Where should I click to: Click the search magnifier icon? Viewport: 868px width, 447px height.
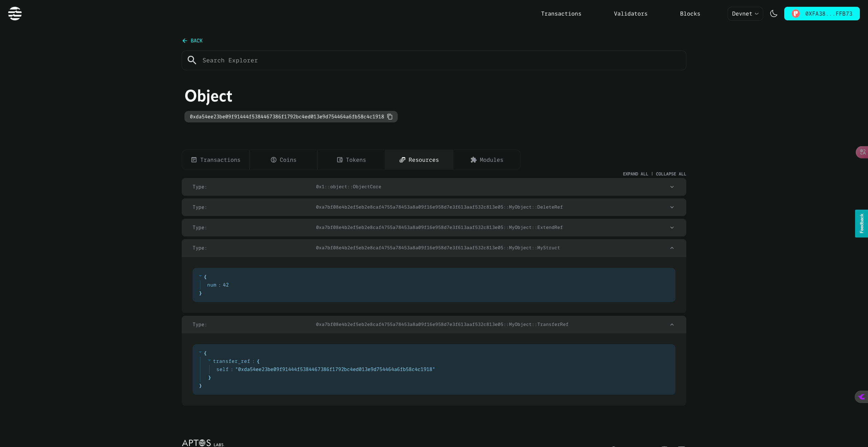[x=192, y=60]
